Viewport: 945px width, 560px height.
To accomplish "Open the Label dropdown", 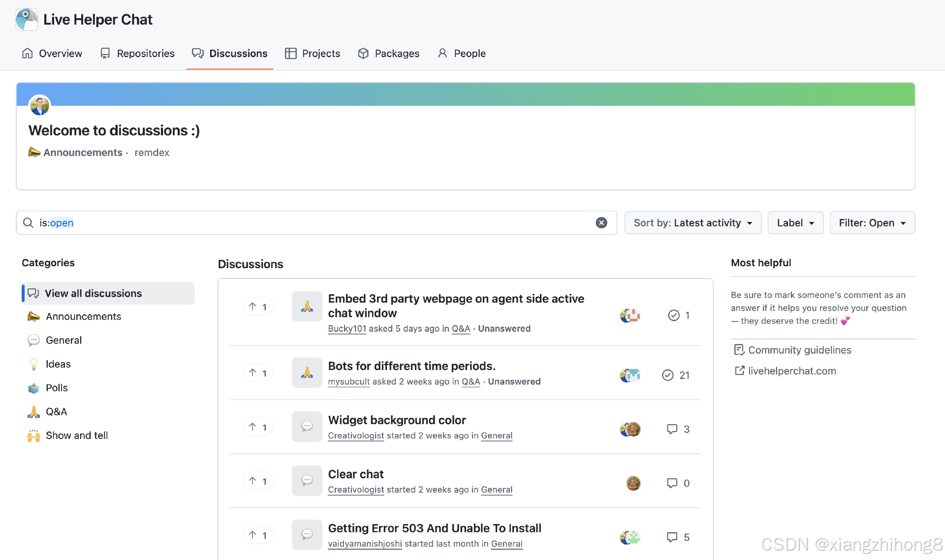I will [795, 223].
